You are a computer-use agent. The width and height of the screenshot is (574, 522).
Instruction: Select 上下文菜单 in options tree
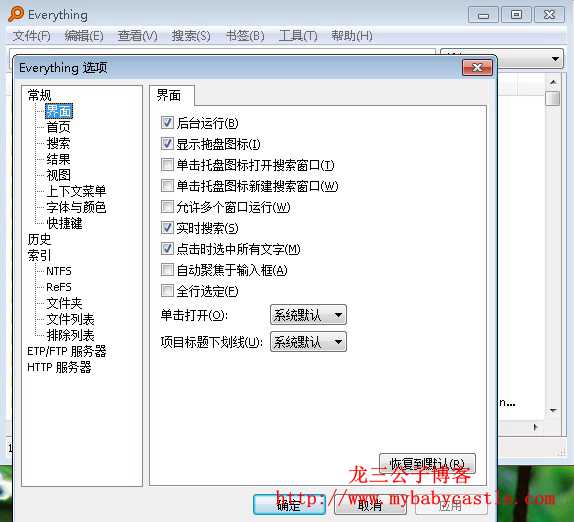(x=76, y=191)
